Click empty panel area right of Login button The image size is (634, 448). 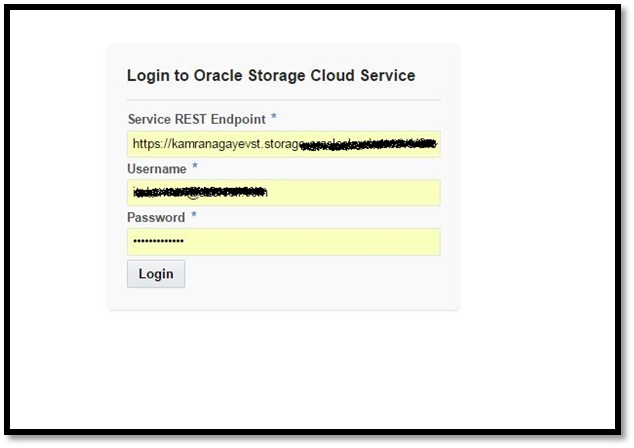320,274
